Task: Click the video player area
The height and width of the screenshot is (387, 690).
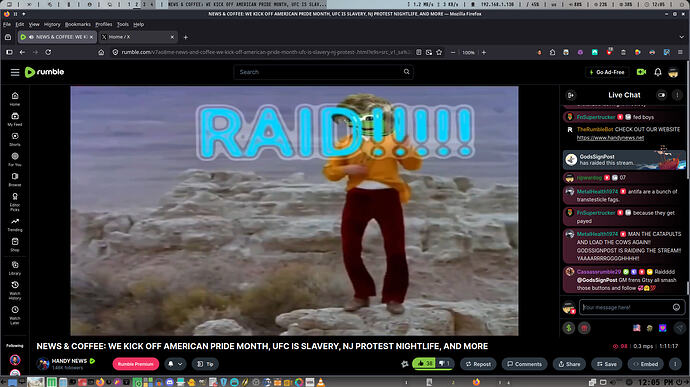Action: (294, 211)
